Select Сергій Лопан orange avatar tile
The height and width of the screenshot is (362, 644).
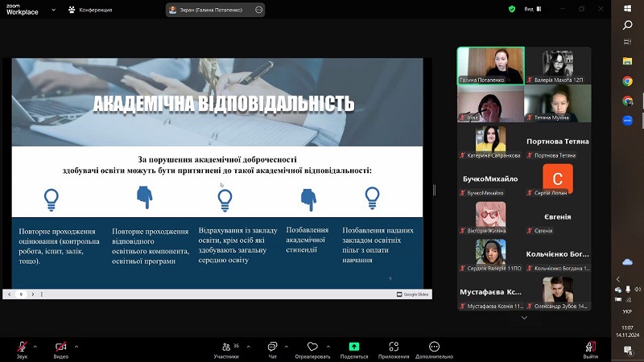pyautogui.click(x=558, y=179)
